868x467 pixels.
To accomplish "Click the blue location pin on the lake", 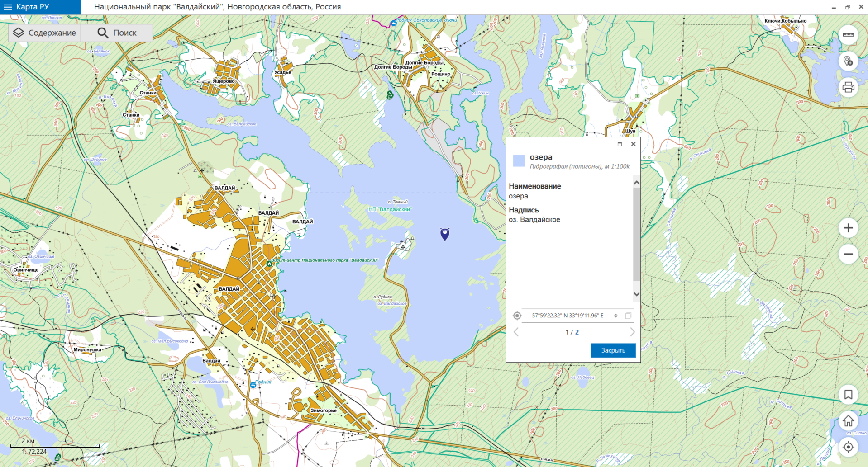I will [445, 234].
